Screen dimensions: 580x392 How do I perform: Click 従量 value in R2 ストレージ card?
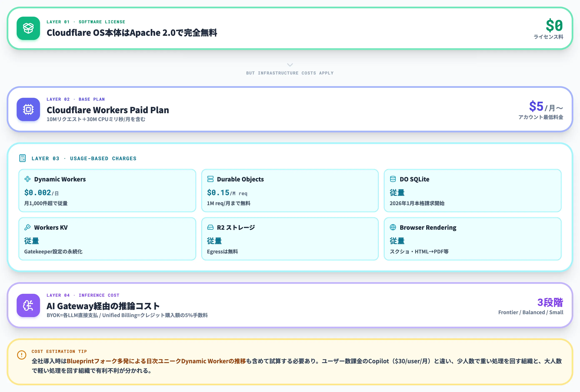coord(214,241)
